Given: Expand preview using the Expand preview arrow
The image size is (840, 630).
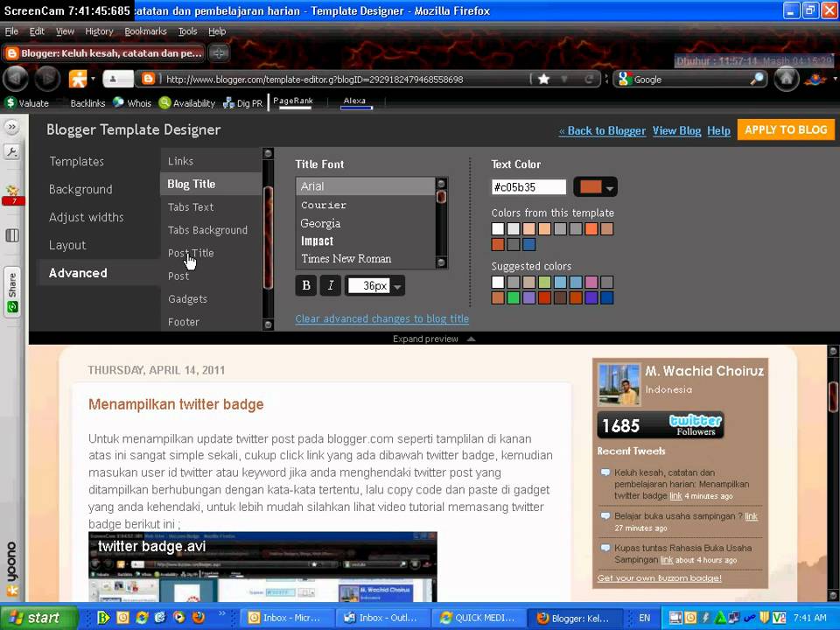Looking at the screenshot, I should [471, 339].
